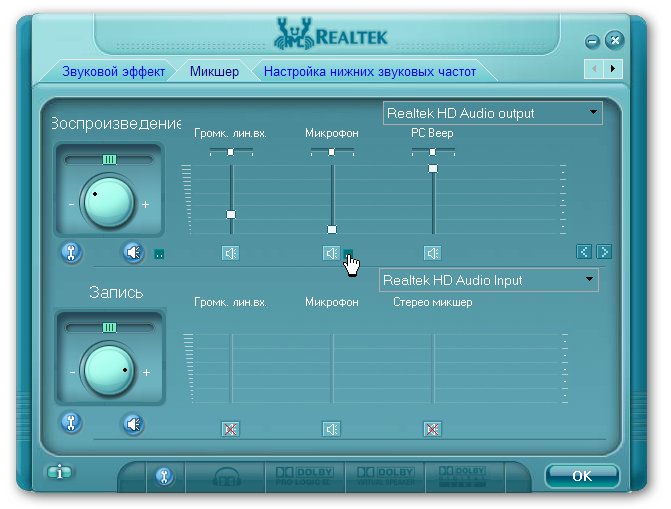Click the Realtek crab logo
Screen dimensions: 671x509
point(294,34)
